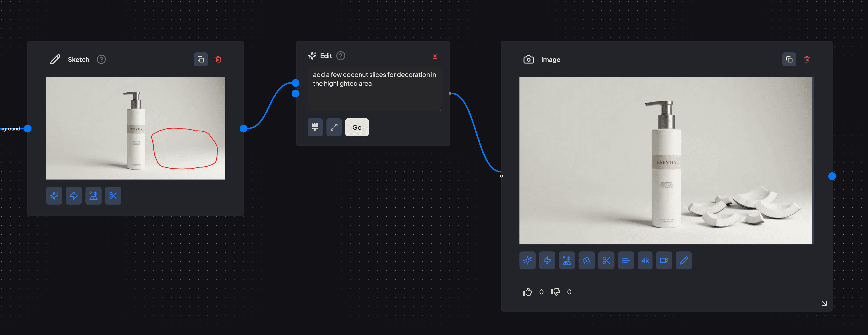Screen dimensions: 868x335
Task: Click the scissors icon under the sketch
Action: 113,196
